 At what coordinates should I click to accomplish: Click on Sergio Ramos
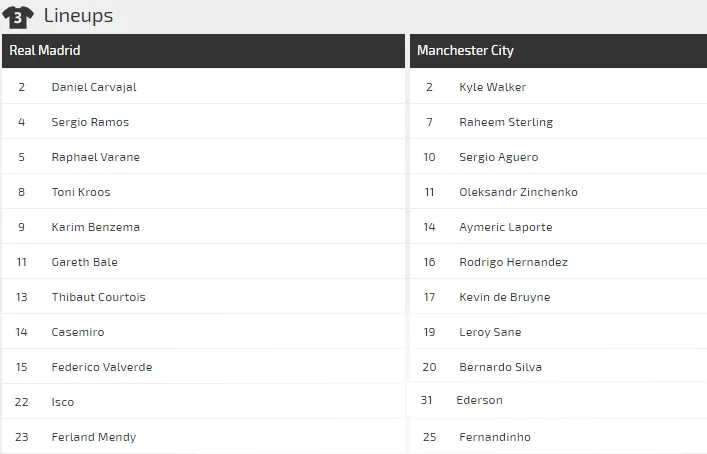90,122
